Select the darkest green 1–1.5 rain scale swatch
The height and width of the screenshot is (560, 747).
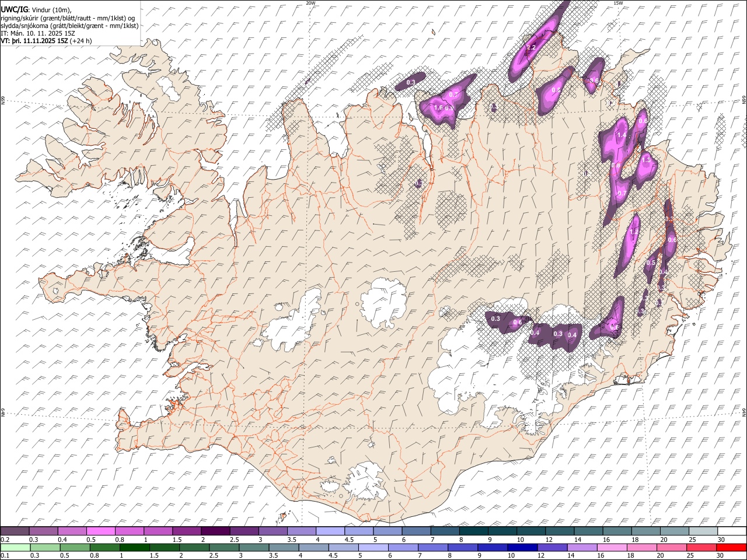(135, 547)
